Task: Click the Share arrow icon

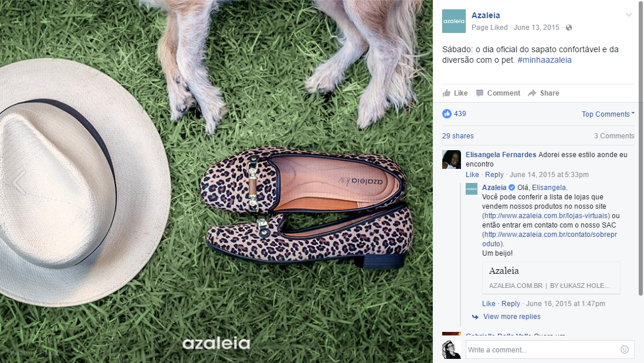Action: coord(532,93)
